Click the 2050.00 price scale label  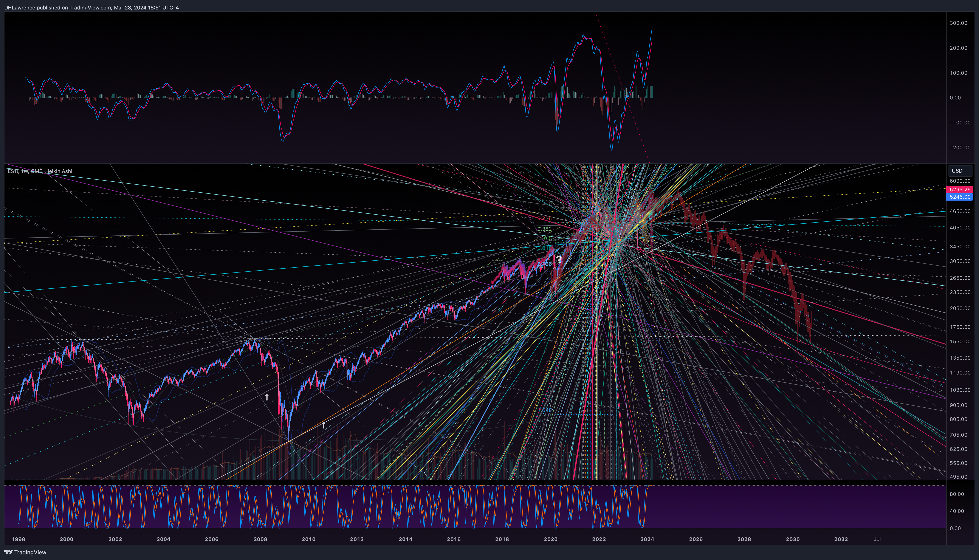[960, 308]
